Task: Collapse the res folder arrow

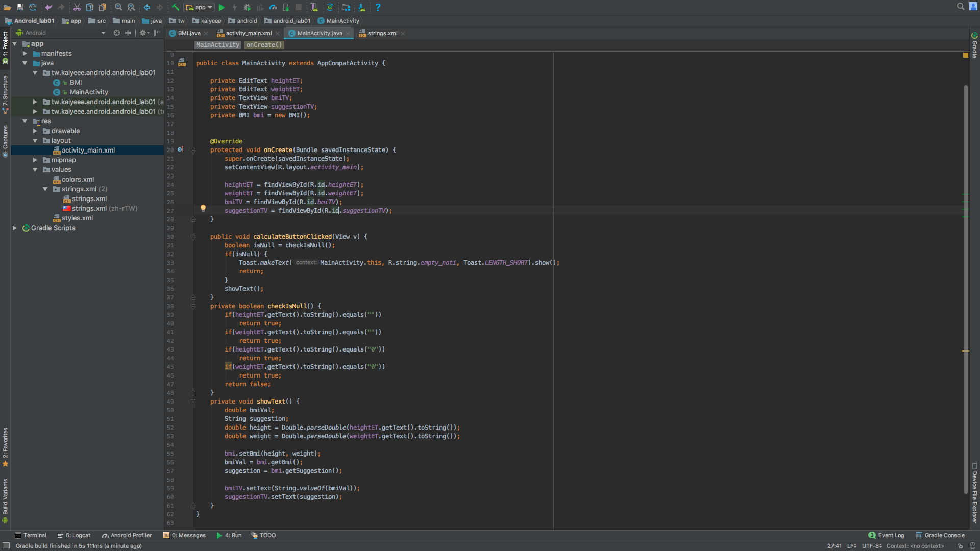Action: coord(24,121)
